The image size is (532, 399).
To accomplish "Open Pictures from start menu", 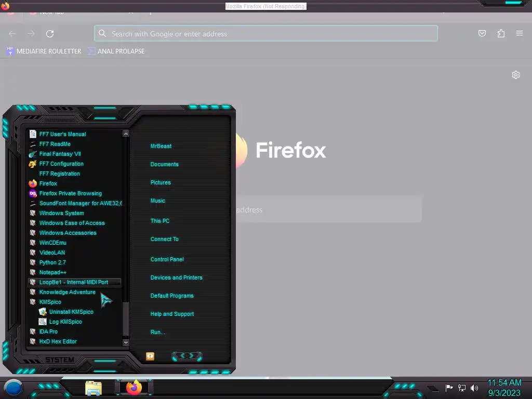I will pos(161,182).
